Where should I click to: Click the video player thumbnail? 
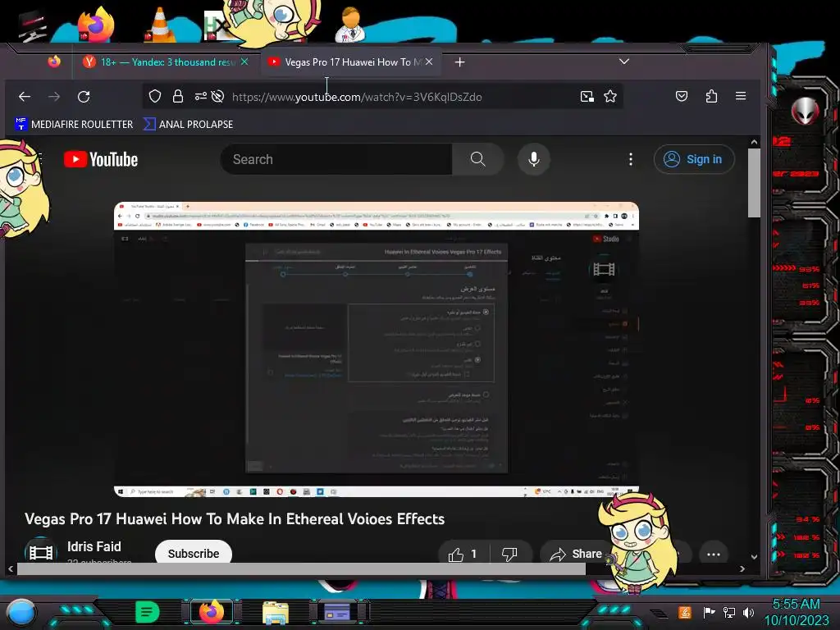click(x=376, y=349)
